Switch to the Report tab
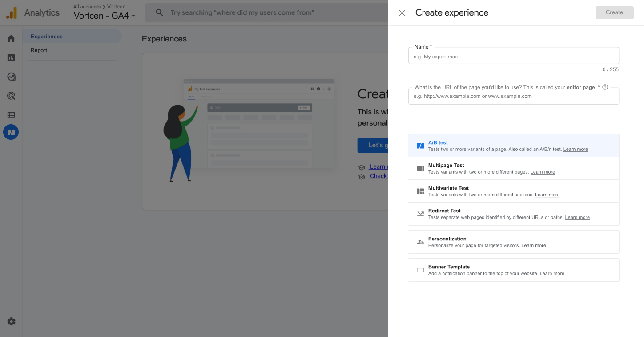The height and width of the screenshot is (337, 644). [x=39, y=50]
